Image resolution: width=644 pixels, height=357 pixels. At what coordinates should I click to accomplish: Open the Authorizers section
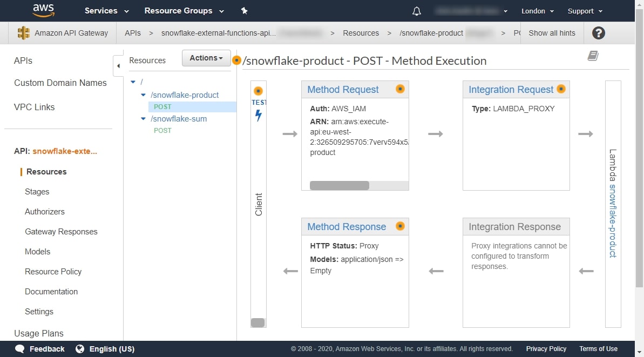click(x=45, y=212)
